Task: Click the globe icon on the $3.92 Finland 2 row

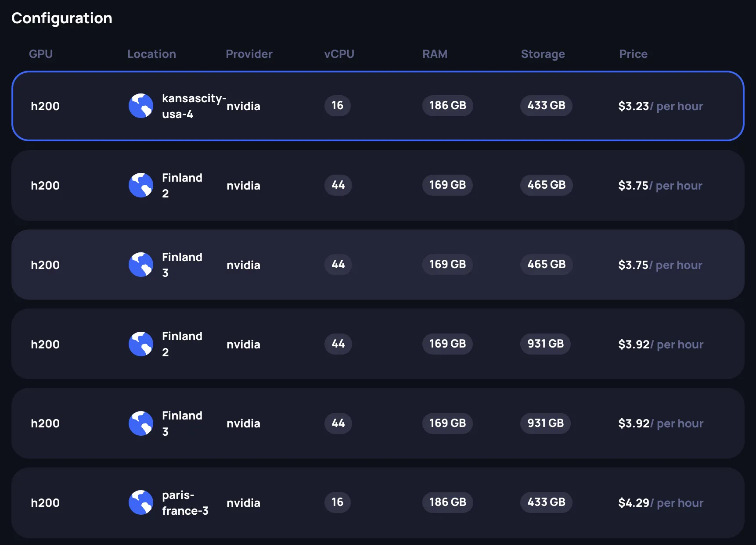Action: point(140,344)
